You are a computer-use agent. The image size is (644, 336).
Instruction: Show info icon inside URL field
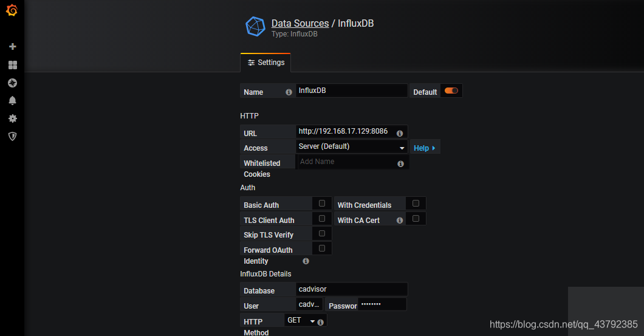click(x=400, y=133)
